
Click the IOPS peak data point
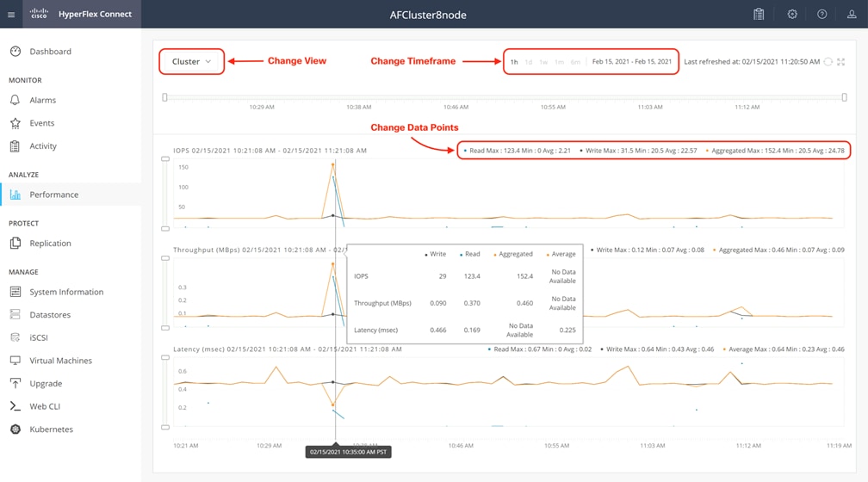332,164
